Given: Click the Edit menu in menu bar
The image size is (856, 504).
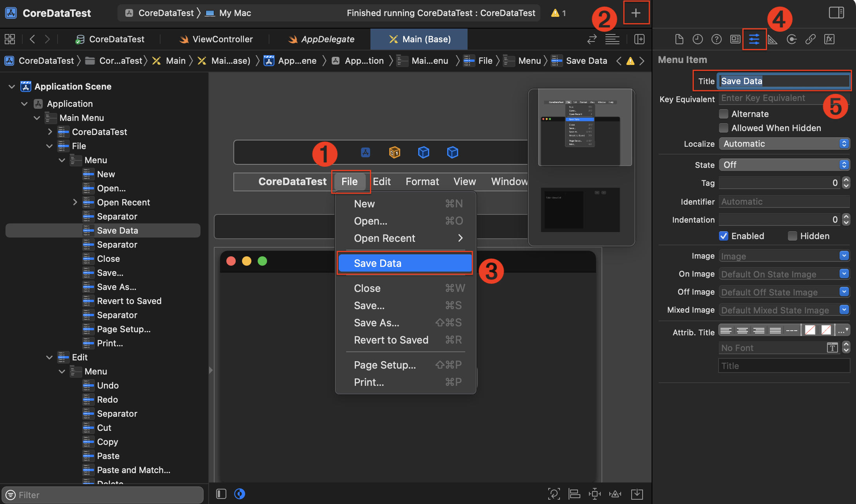Looking at the screenshot, I should (381, 182).
